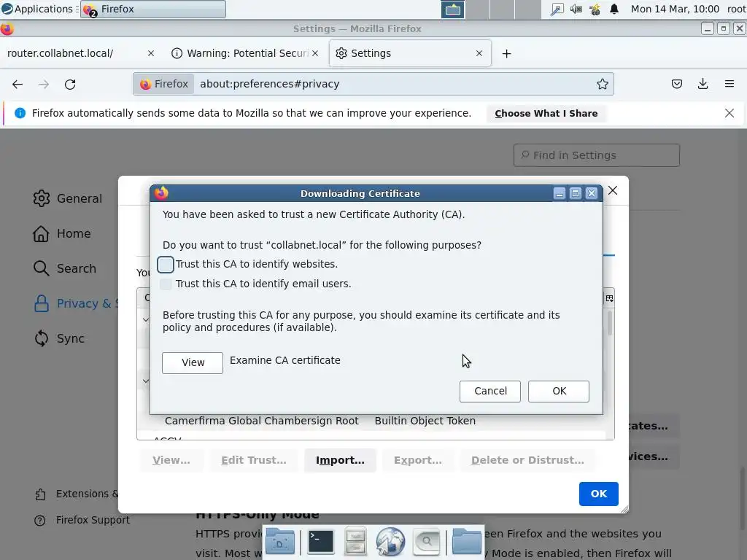Collapse the second certificate tree group

pyautogui.click(x=145, y=381)
